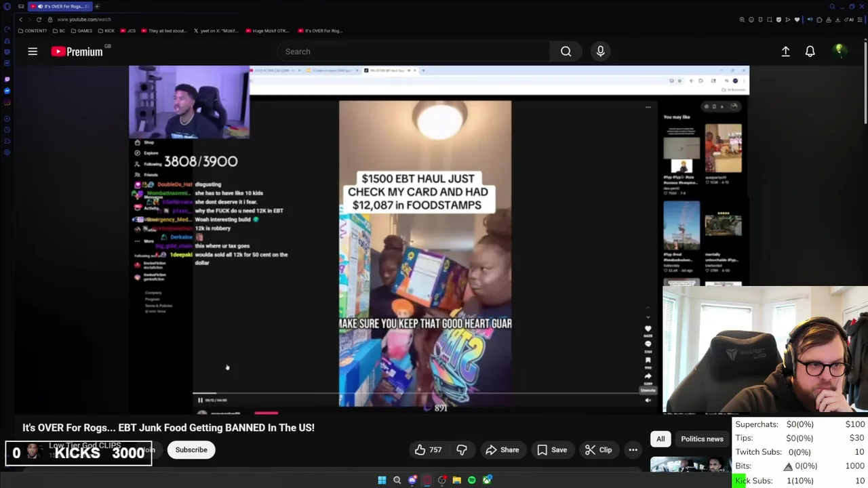
Task: Mute the video with speaker icon
Action: coord(648,400)
